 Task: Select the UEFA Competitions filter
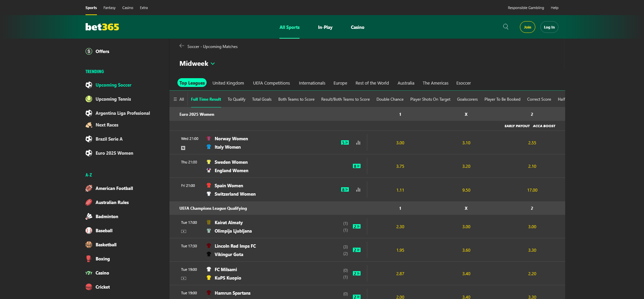point(271,83)
